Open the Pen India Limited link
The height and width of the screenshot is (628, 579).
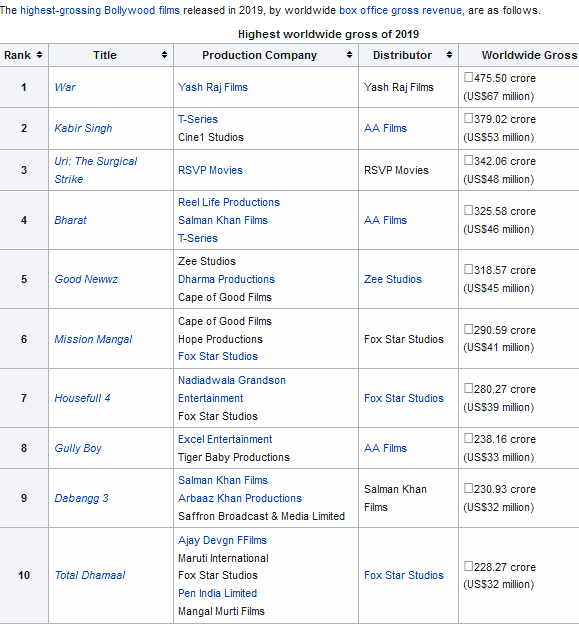(217, 593)
